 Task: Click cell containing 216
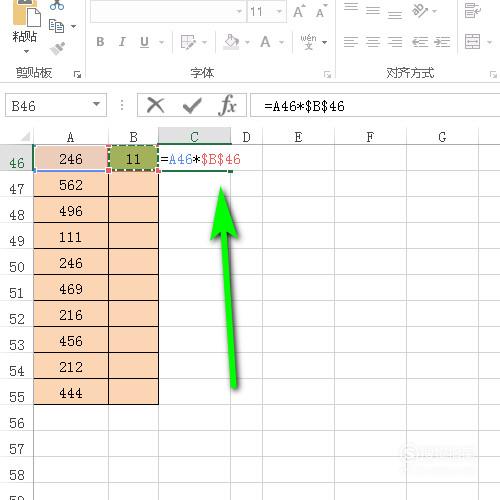71,314
